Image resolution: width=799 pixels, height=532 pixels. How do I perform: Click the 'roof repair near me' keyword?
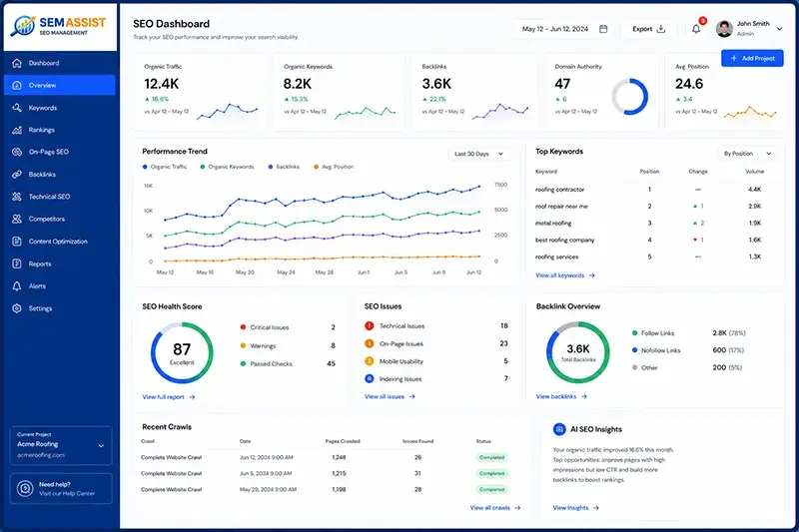click(x=561, y=207)
